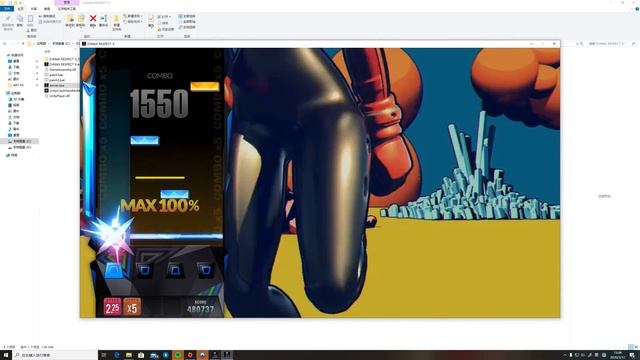Click the Windows taskbar search box

pyautogui.click(x=55, y=355)
